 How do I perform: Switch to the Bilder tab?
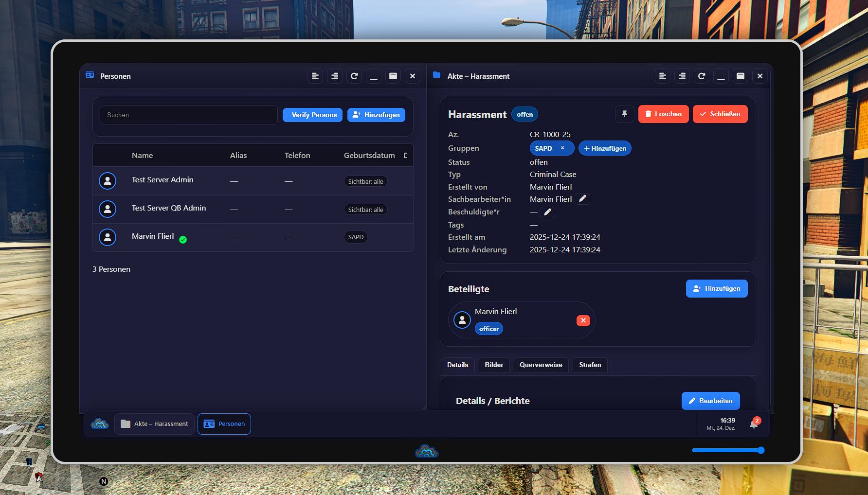pyautogui.click(x=494, y=365)
